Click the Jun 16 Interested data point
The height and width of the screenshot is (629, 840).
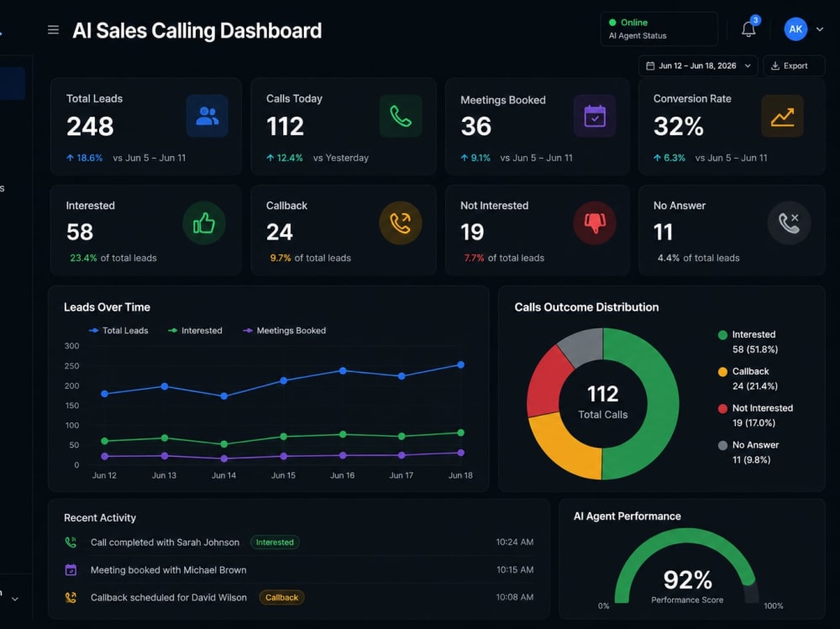pyautogui.click(x=343, y=434)
